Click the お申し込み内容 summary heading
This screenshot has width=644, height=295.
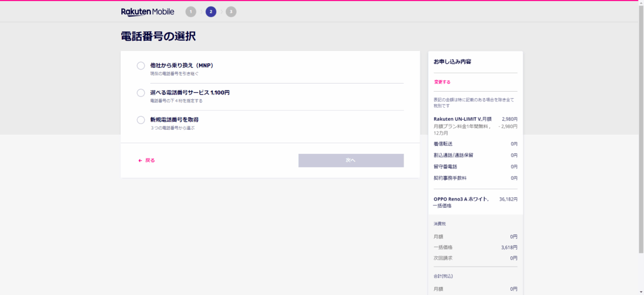pos(452,62)
